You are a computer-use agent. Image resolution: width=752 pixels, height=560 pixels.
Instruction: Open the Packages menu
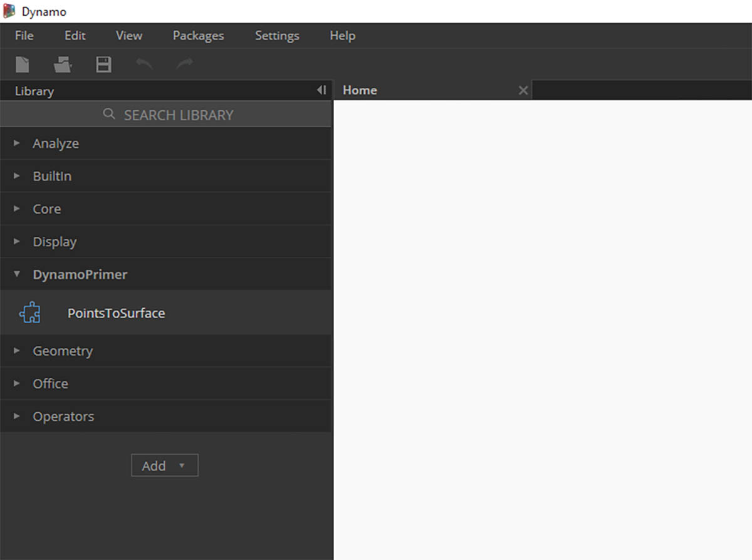point(198,36)
